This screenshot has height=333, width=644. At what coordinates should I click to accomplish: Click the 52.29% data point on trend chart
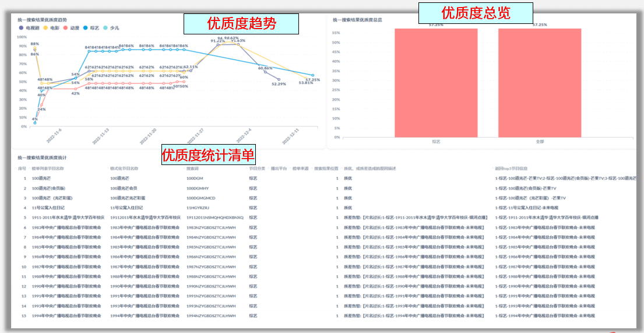279,79
